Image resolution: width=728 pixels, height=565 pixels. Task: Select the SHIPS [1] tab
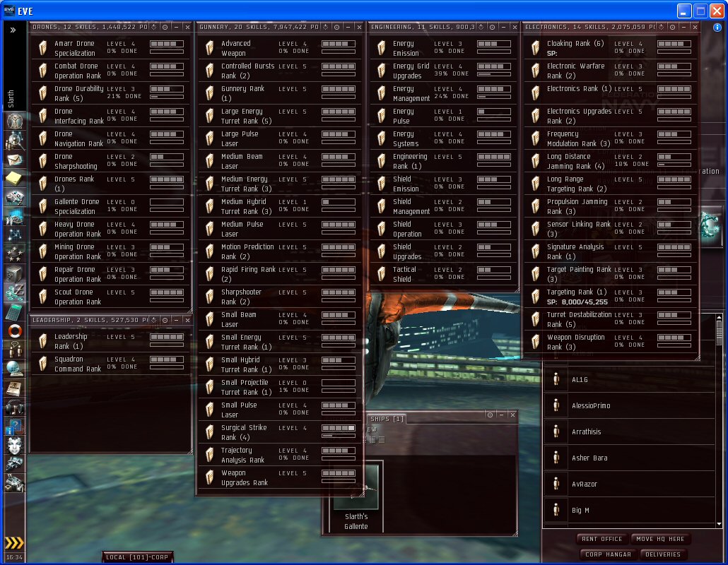click(x=387, y=419)
